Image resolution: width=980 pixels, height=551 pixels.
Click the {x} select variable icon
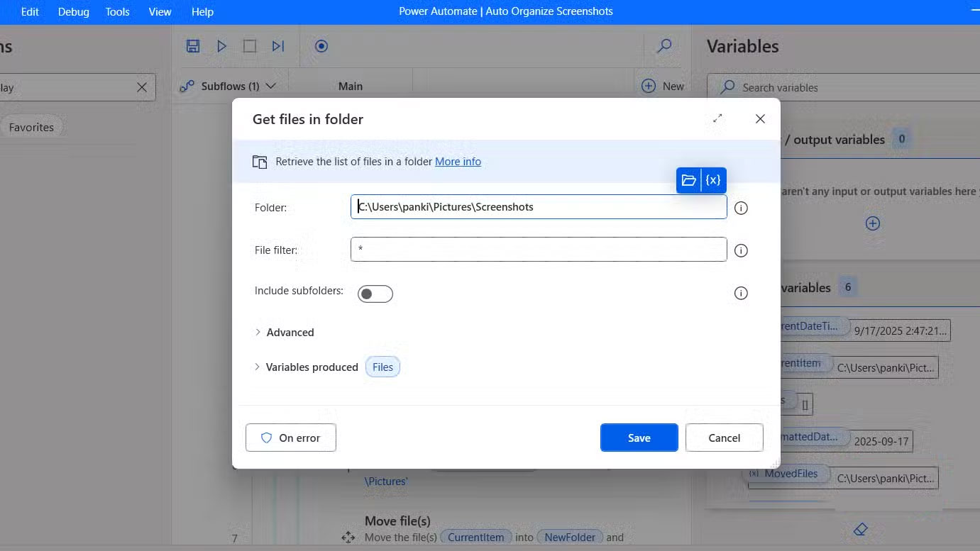coord(713,180)
